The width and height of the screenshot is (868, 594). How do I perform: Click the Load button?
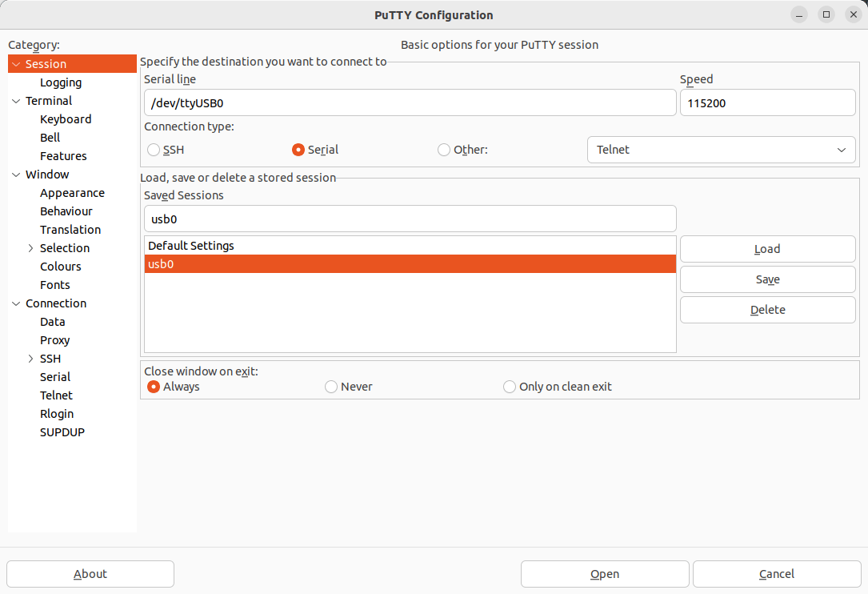coord(766,249)
